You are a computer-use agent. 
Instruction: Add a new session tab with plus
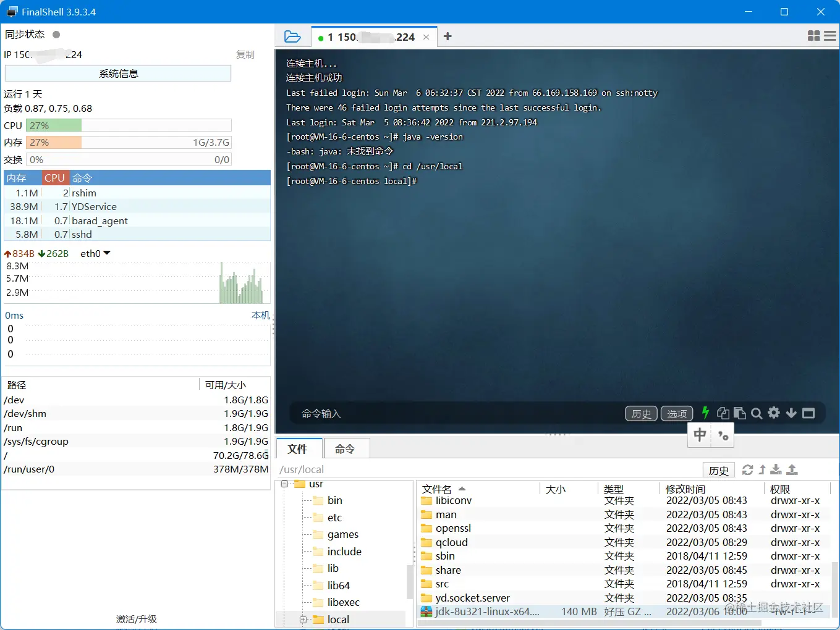(x=448, y=36)
